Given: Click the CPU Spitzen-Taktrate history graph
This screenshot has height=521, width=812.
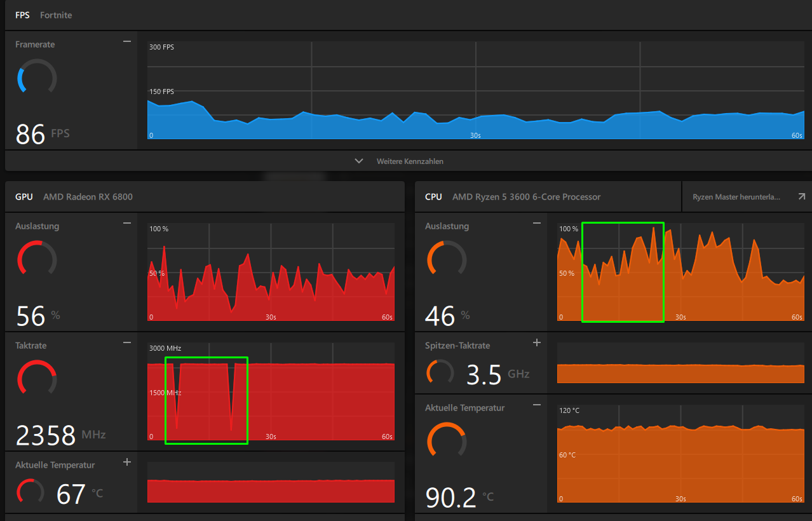Looking at the screenshot, I should [680, 363].
